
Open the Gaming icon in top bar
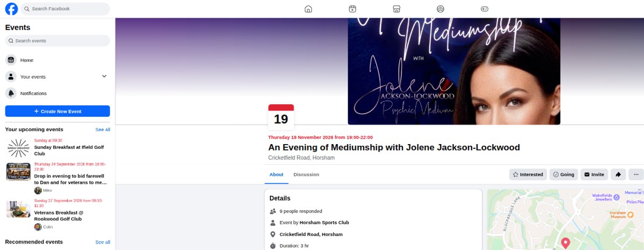coord(484,9)
